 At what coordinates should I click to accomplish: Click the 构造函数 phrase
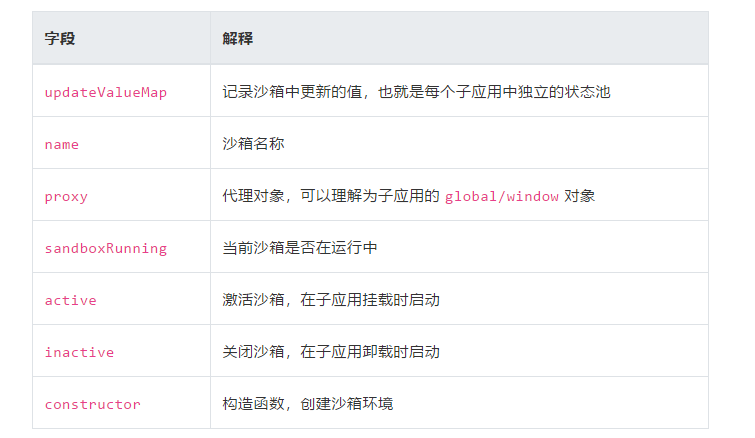coord(254,404)
